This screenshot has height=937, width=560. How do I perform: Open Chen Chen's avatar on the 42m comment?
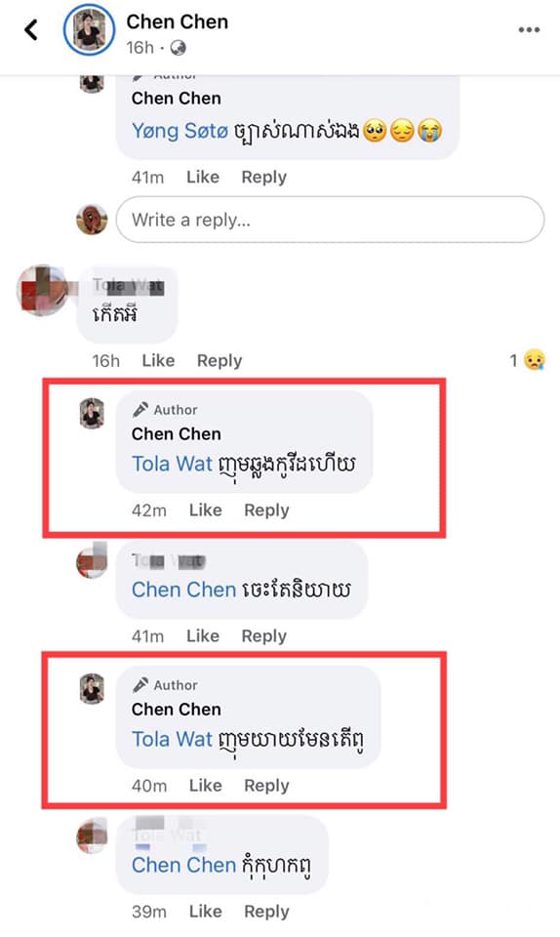(92, 414)
